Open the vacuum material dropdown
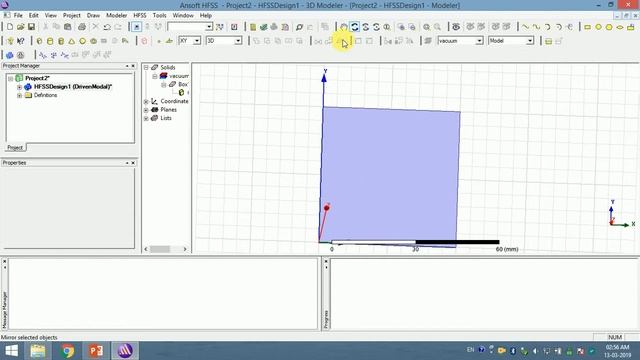 point(479,41)
